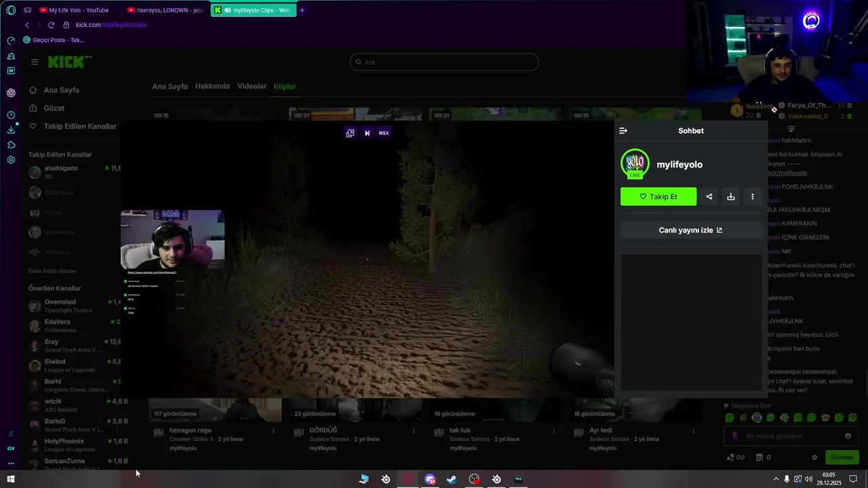The height and width of the screenshot is (488, 868).
Task: Open Canlı yayını izle live stream link
Action: [691, 230]
